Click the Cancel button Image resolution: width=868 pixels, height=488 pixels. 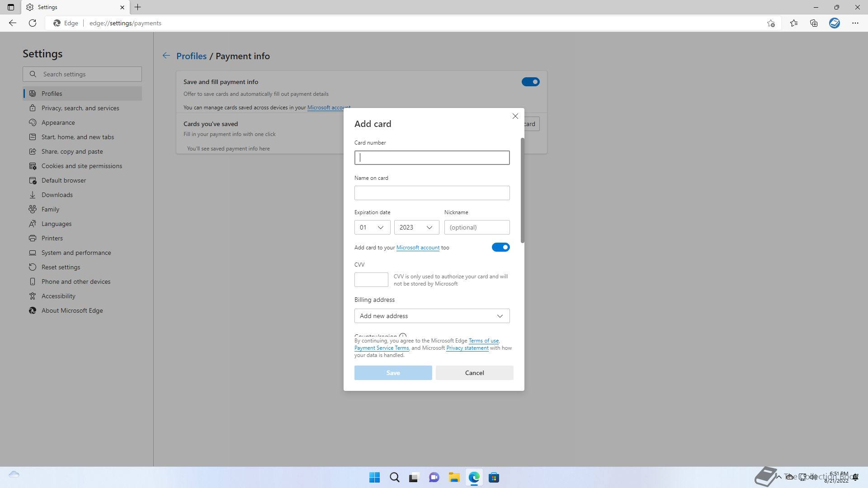474,373
